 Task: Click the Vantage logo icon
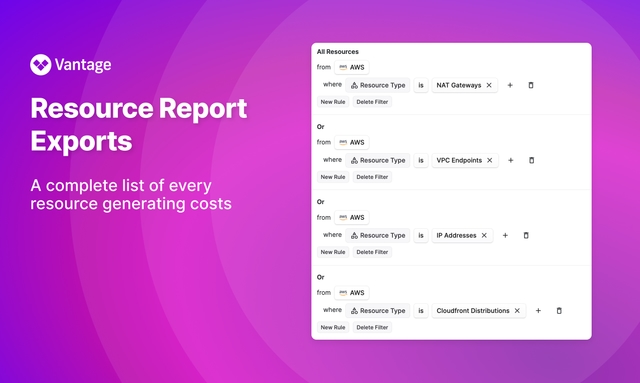[x=40, y=65]
